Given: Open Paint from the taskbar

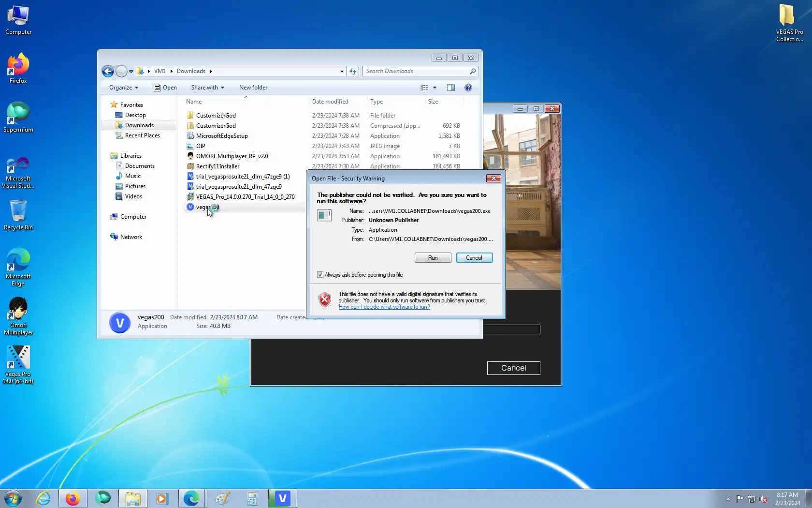Looking at the screenshot, I should pyautogui.click(x=222, y=498).
